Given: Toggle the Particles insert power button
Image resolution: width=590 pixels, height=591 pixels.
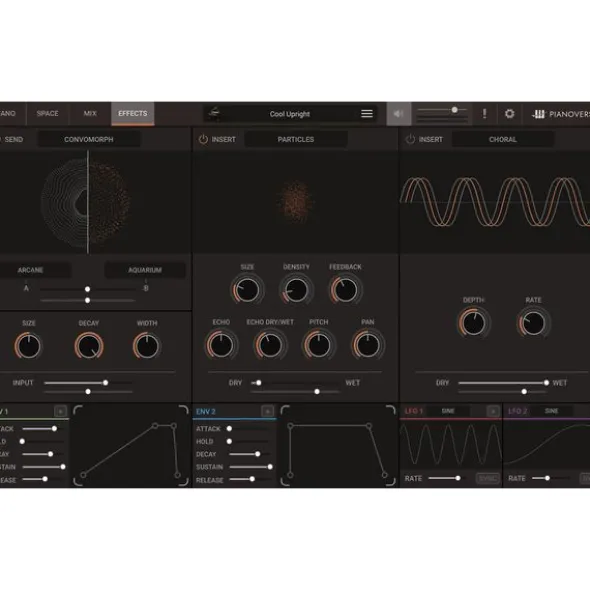Looking at the screenshot, I should pyautogui.click(x=203, y=139).
